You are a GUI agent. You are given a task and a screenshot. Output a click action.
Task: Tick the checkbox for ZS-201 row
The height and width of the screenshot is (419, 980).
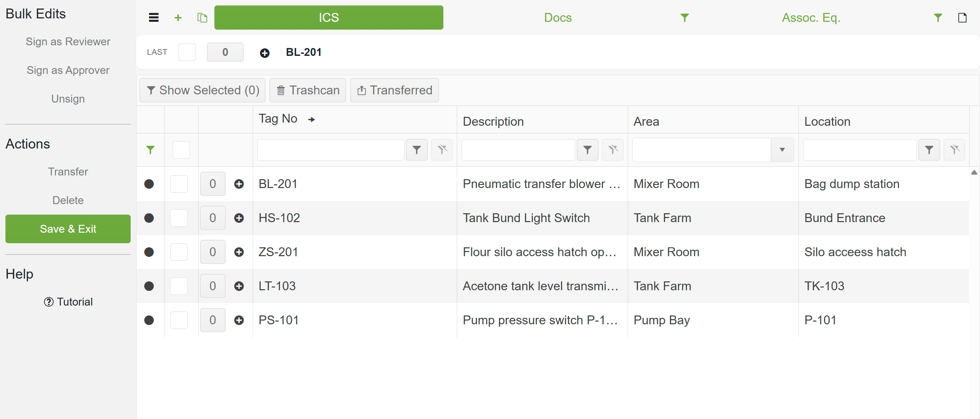click(179, 252)
